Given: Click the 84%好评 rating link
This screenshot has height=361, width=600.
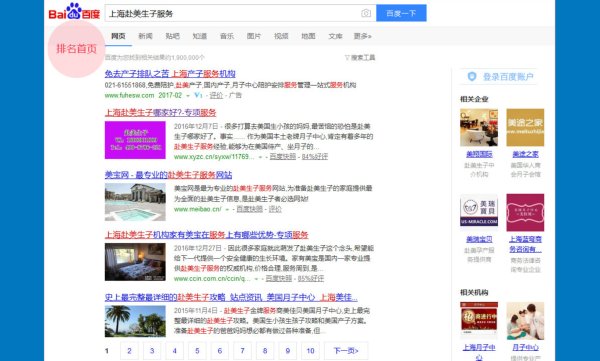Looking at the screenshot, I should click(315, 157).
